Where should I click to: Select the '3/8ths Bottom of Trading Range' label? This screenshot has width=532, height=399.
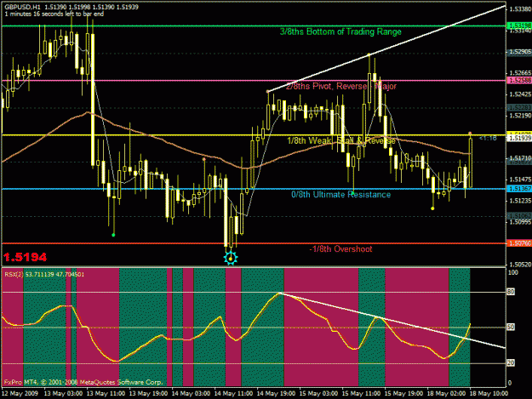click(340, 31)
